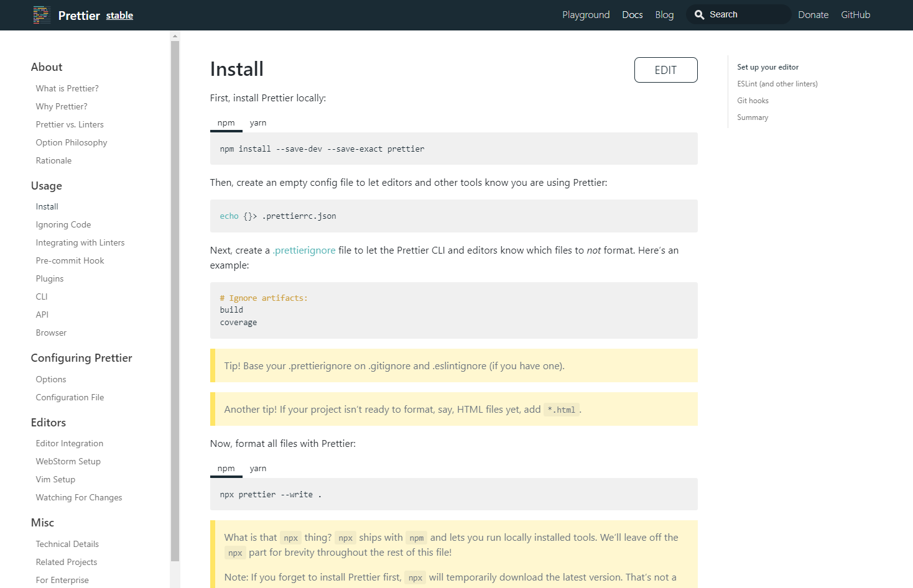
Task: Open Integrating with Linters page
Action: pyautogui.click(x=80, y=242)
